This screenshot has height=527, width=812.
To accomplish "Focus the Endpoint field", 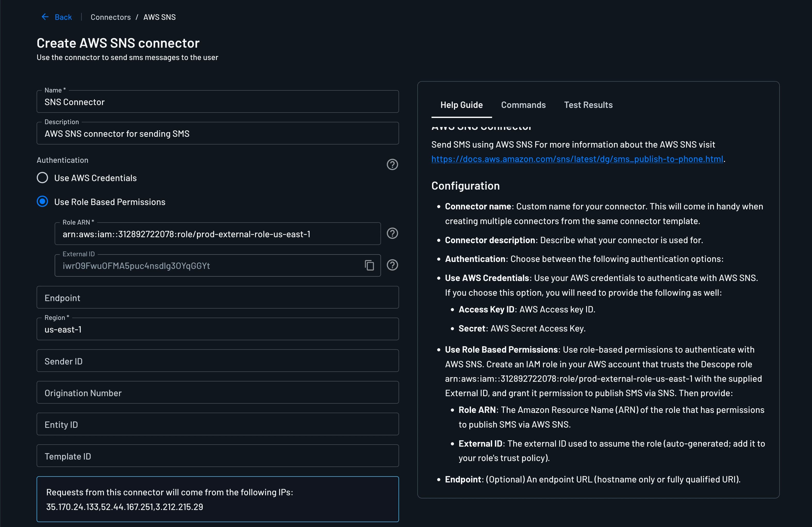I will click(218, 297).
